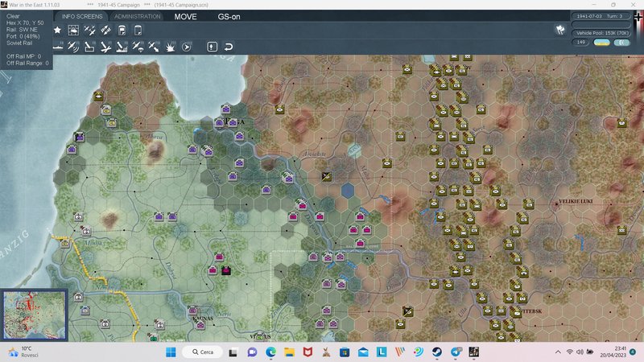Select the naval ship mode icon
Image resolution: width=644 pixels, height=362 pixels.
point(58,47)
